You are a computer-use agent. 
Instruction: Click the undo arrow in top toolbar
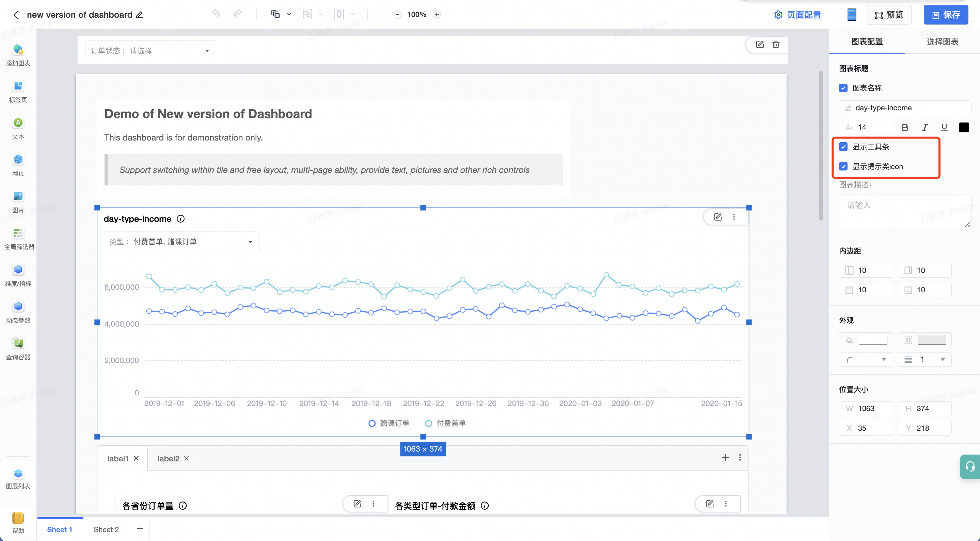click(216, 14)
